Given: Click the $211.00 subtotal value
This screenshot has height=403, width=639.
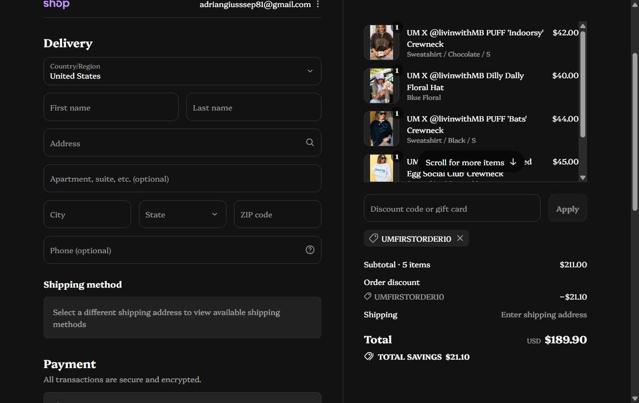Looking at the screenshot, I should click(573, 264).
